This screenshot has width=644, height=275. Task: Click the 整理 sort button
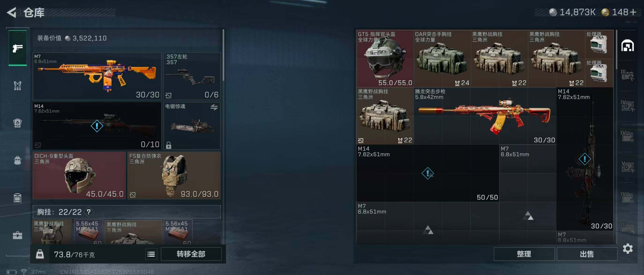pyautogui.click(x=524, y=254)
